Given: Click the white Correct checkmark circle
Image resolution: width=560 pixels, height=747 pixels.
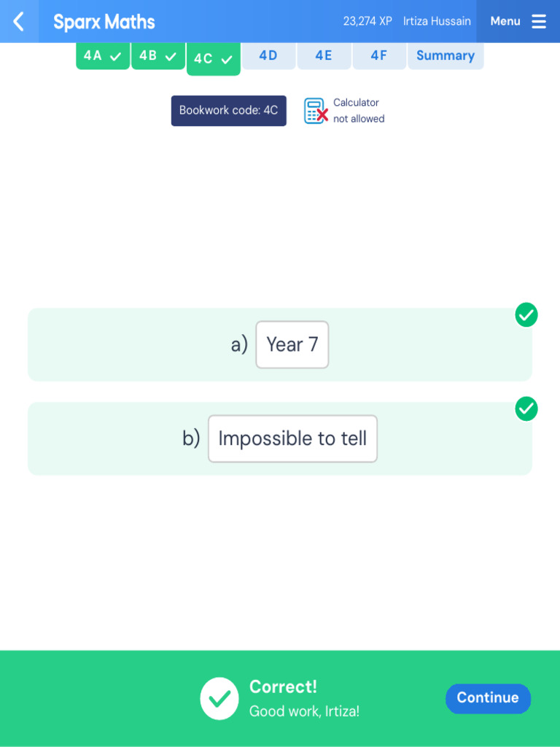Looking at the screenshot, I should point(219,699).
